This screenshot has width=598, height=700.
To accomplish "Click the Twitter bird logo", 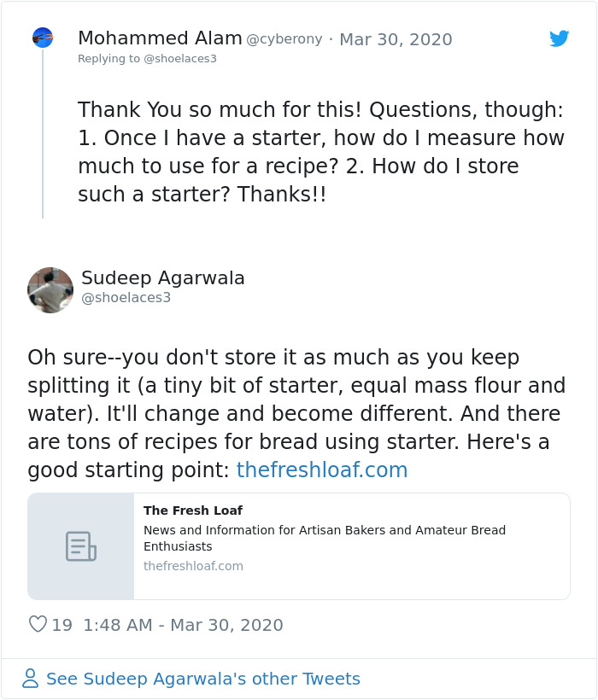I will [560, 38].
